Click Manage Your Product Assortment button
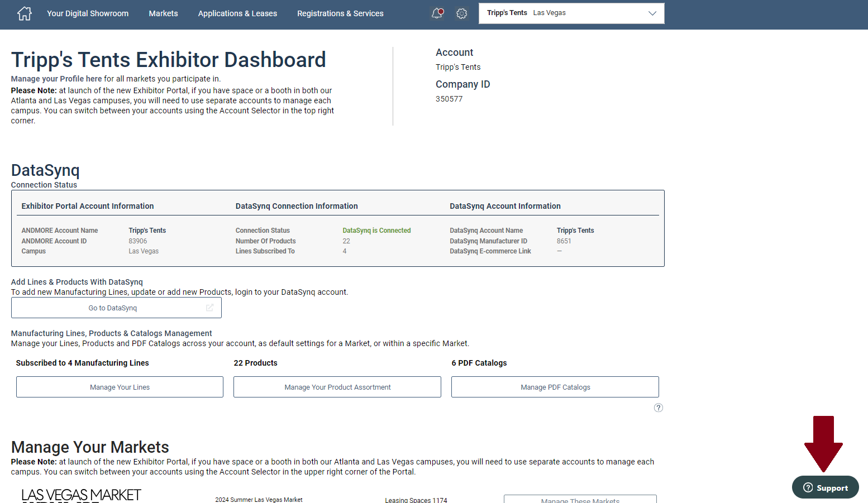 pyautogui.click(x=337, y=387)
